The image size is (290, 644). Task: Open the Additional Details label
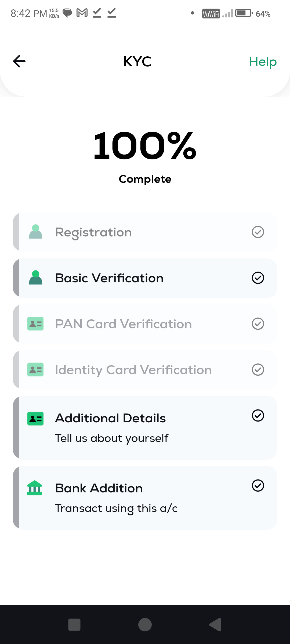coord(110,418)
